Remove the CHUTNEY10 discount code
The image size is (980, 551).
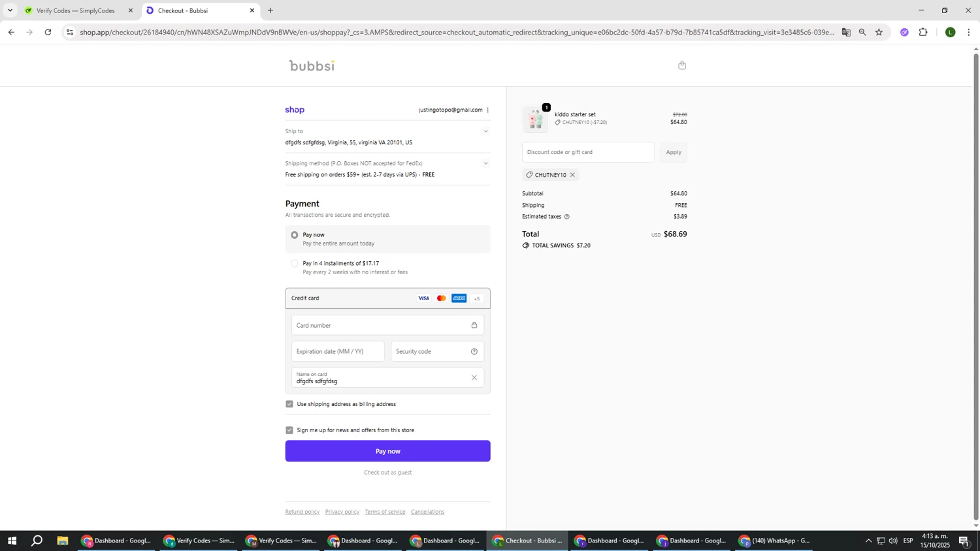[572, 175]
